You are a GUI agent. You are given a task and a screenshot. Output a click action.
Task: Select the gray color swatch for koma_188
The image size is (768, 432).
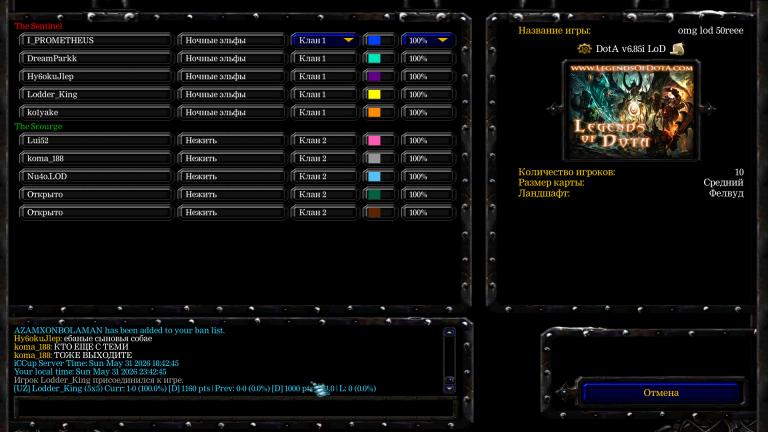click(374, 158)
